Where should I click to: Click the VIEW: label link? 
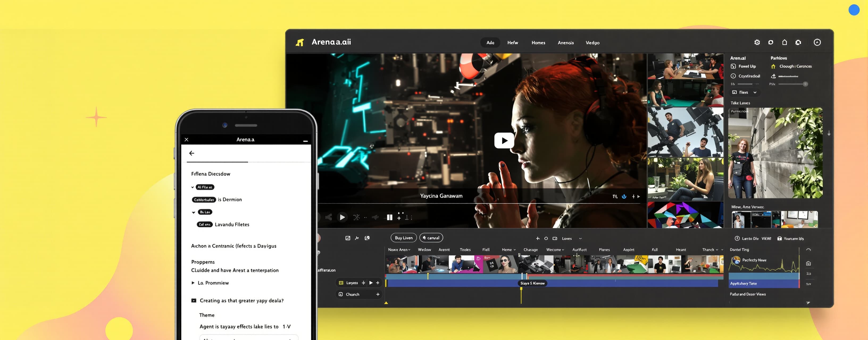point(766,238)
